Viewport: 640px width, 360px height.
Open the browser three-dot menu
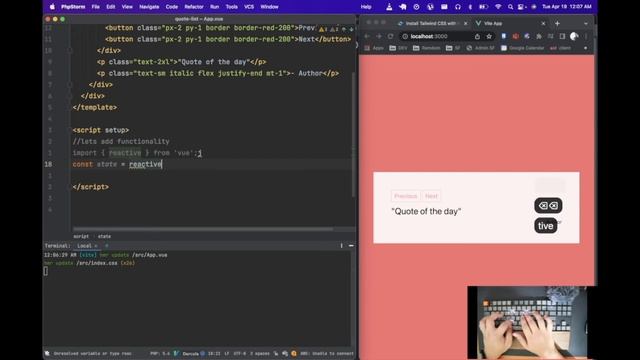[x=586, y=36]
